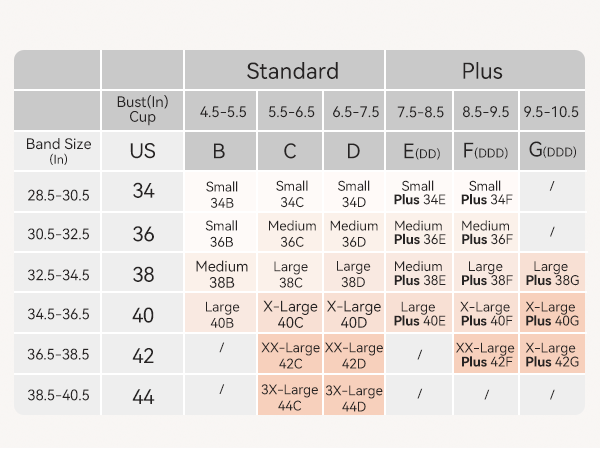Select the Medium 36C size cell
Screen dimensions: 600x450
[292, 232]
